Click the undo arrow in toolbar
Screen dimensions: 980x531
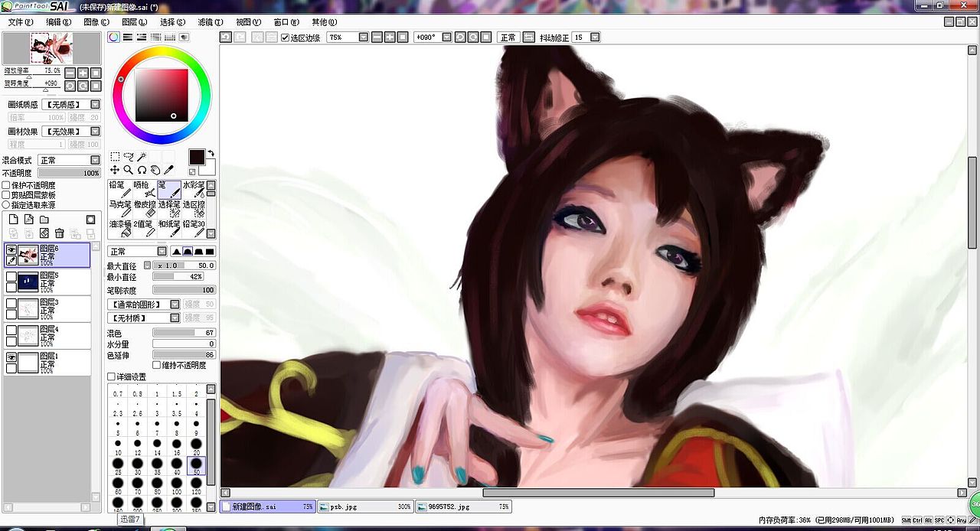(x=226, y=37)
